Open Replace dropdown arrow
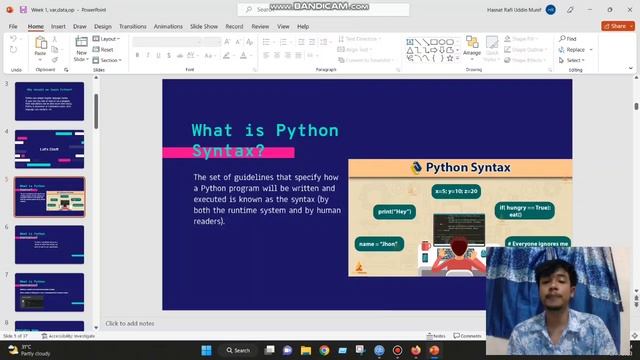640x360 pixels. pos(591,50)
